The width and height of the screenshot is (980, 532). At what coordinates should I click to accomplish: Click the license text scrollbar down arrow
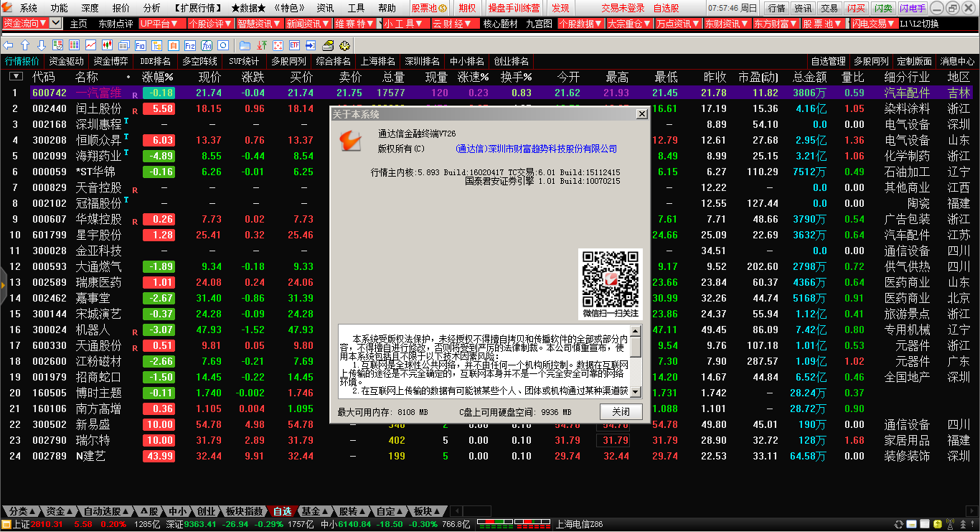click(x=636, y=392)
